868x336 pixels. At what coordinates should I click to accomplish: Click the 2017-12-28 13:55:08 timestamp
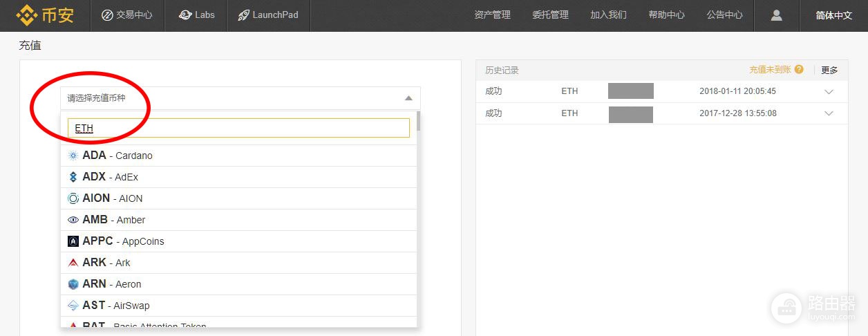click(737, 113)
